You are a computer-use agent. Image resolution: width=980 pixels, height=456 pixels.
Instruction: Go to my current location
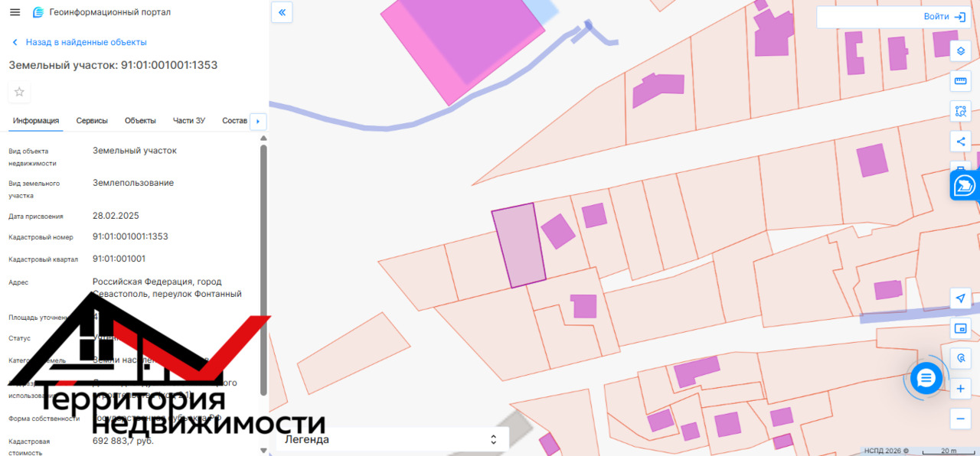(960, 298)
